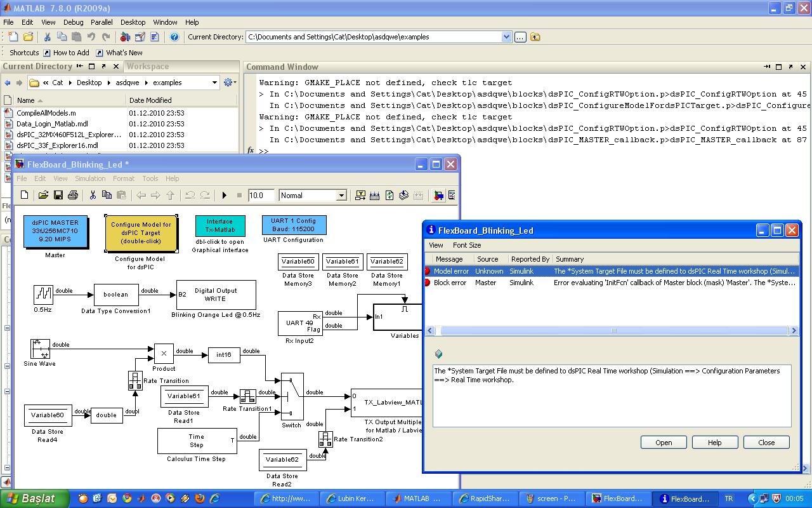Open the MATLAB Desktop menu
The width and height of the screenshot is (812, 508).
(133, 22)
